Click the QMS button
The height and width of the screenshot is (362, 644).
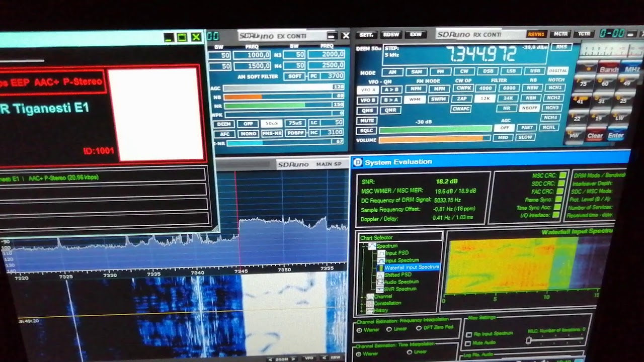tap(367, 111)
